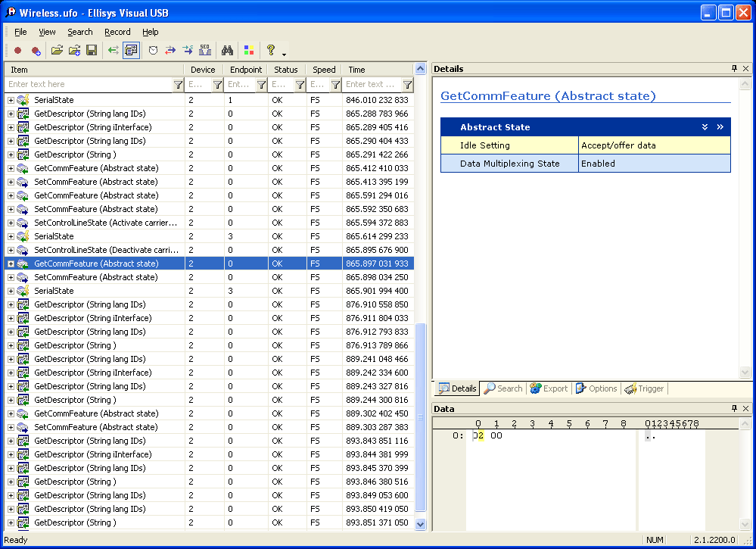Expand the selected GetCommFeature (Abstract state) row
The height and width of the screenshot is (549, 756).
click(11, 264)
